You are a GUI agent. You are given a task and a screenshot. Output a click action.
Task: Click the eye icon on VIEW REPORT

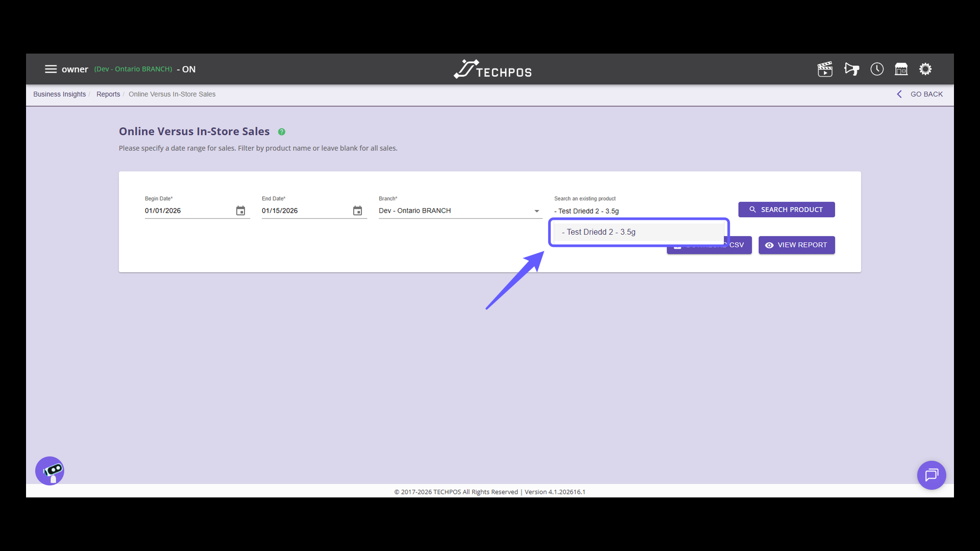(769, 245)
